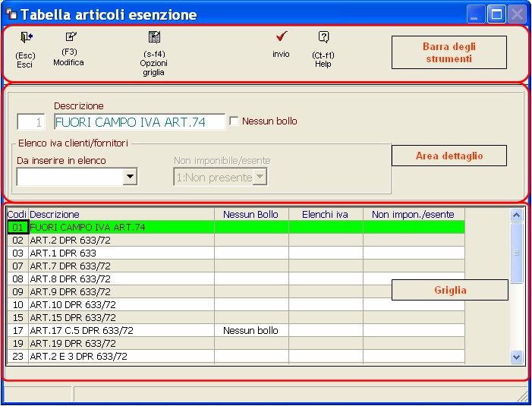The width and height of the screenshot is (532, 406).
Task: Click code cell 01 in grid
Action: coord(17,227)
